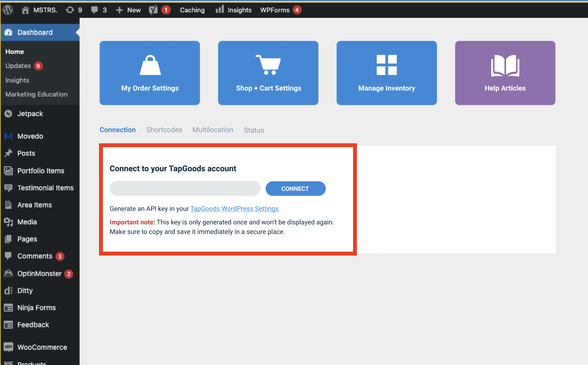Open the Yoast SEO icon in admin bar
Viewport: 588px width, 365px height.
(x=153, y=10)
